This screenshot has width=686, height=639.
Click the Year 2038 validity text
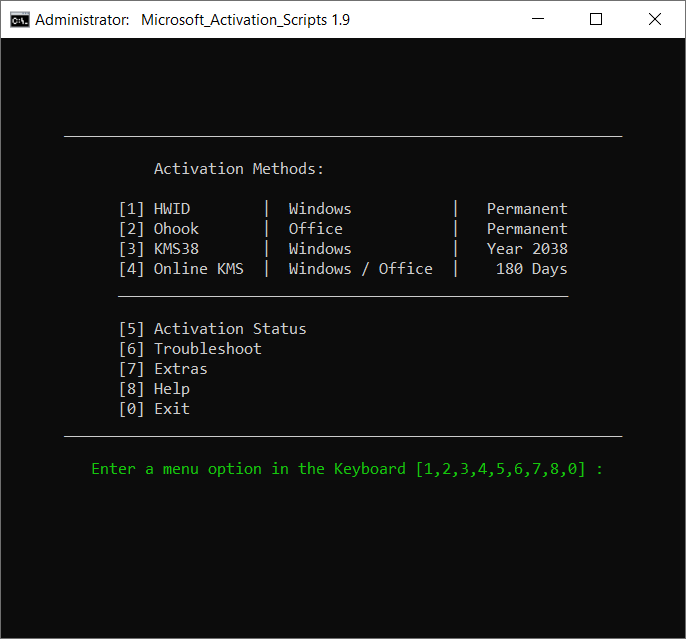(527, 249)
